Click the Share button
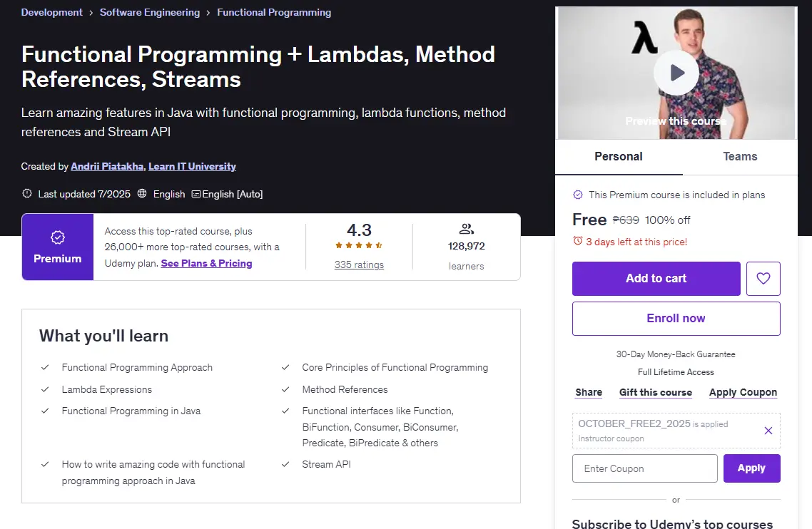Image resolution: width=812 pixels, height=529 pixels. tap(589, 392)
